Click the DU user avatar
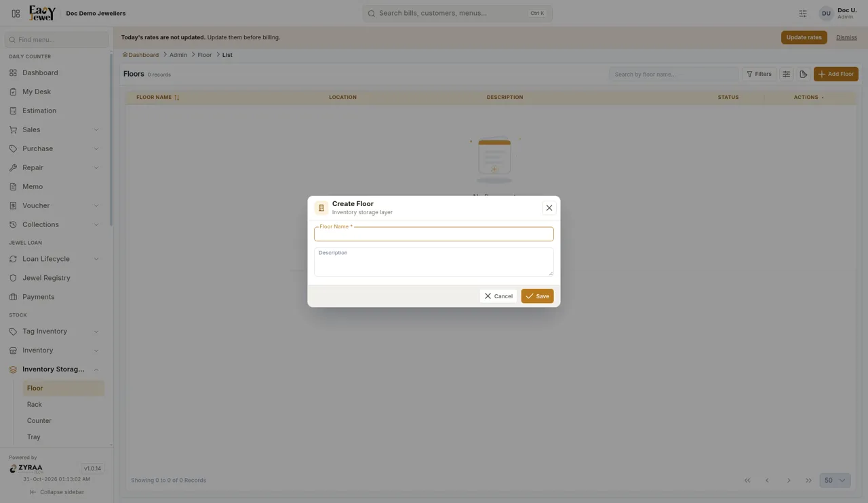Image resolution: width=868 pixels, height=503 pixels. click(x=826, y=13)
